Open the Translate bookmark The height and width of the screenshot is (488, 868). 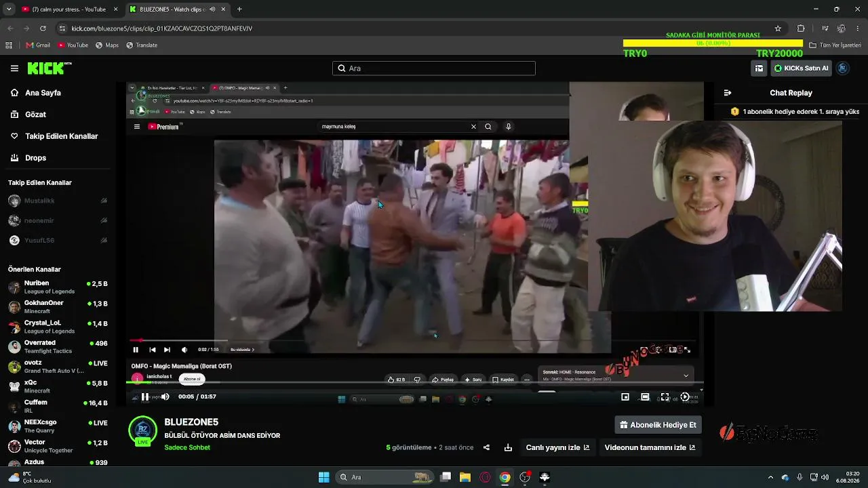pyautogui.click(x=142, y=45)
